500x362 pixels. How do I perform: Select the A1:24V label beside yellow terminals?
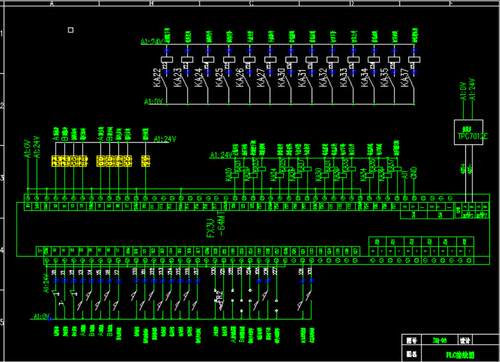click(x=165, y=139)
